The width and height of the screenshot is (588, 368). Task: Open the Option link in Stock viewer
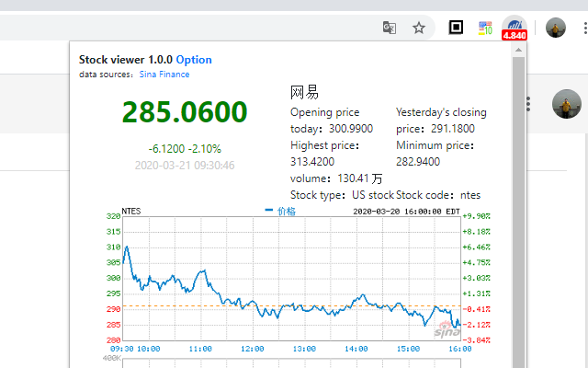(x=194, y=60)
